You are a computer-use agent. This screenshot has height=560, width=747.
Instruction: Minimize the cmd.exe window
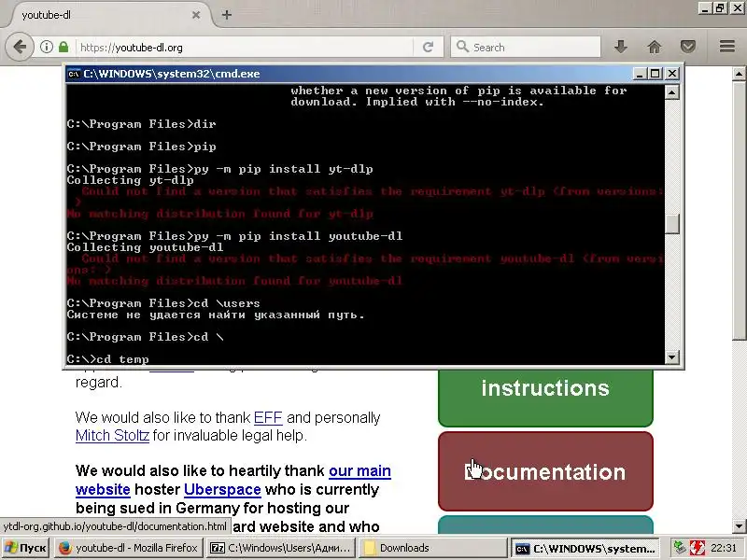point(640,74)
